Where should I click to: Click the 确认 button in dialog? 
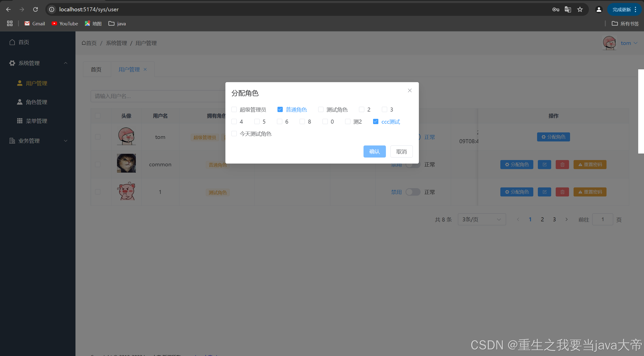tap(374, 151)
